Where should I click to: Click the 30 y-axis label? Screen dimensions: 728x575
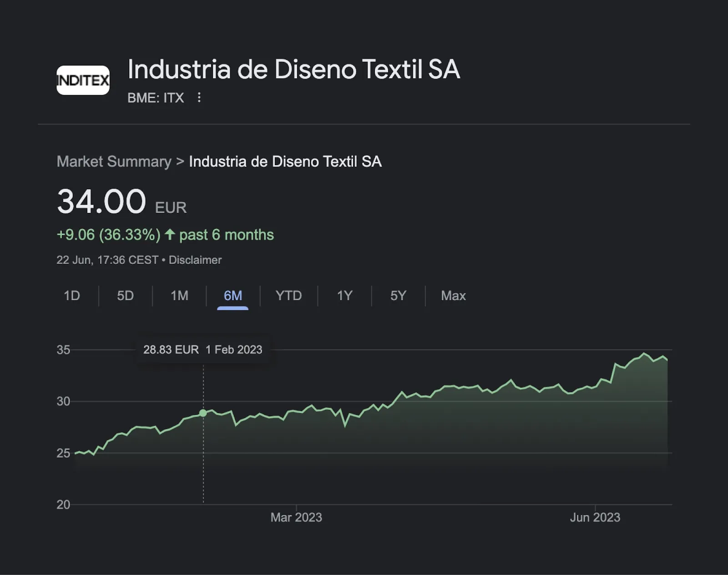(x=63, y=401)
